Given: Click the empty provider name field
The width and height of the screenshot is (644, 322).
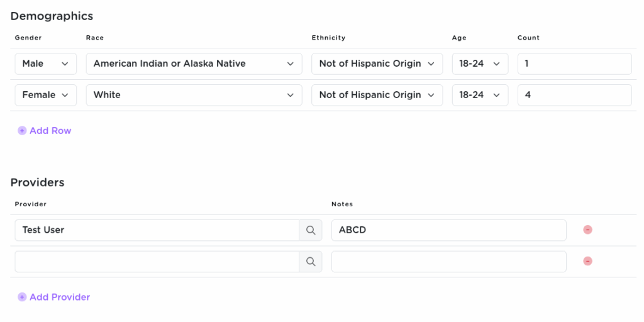Looking at the screenshot, I should (x=157, y=262).
